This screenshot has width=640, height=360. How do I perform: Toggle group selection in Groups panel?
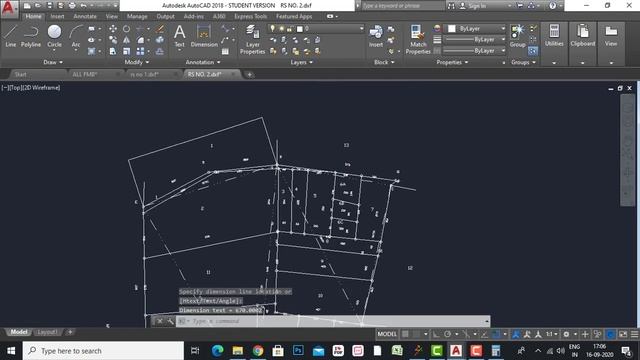tap(533, 51)
